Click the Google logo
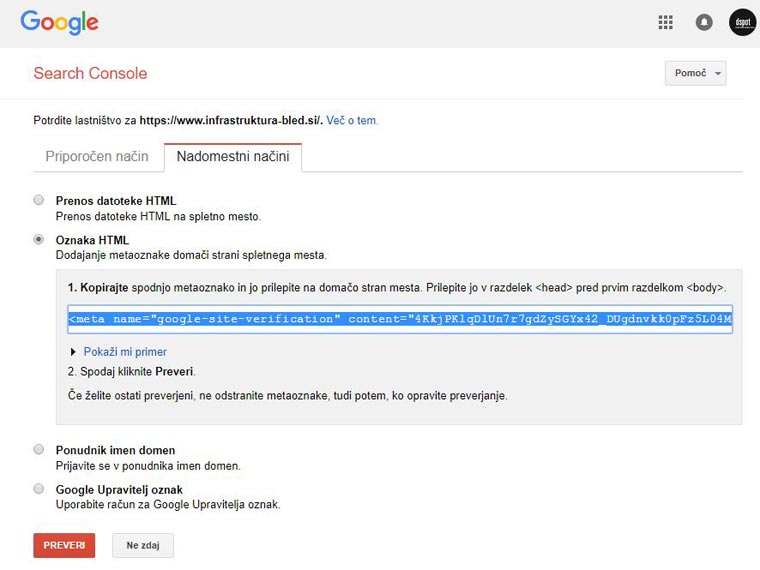 pyautogui.click(x=59, y=22)
